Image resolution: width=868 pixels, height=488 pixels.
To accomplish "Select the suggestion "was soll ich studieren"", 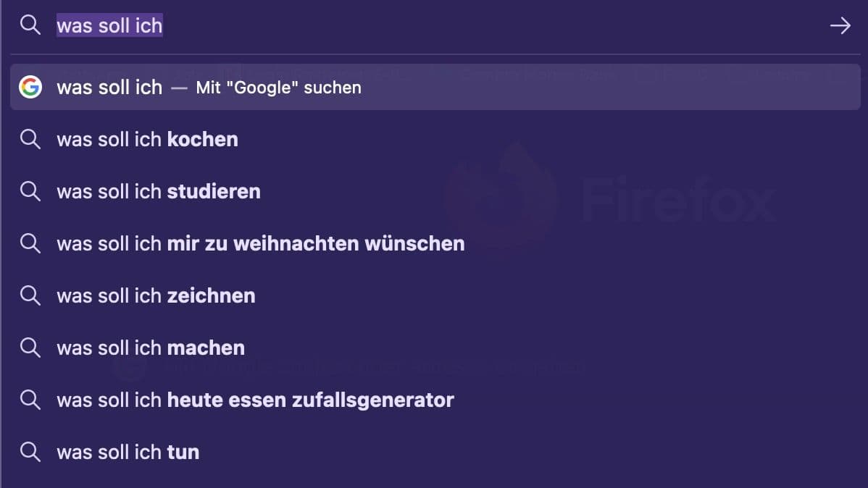I will [159, 191].
